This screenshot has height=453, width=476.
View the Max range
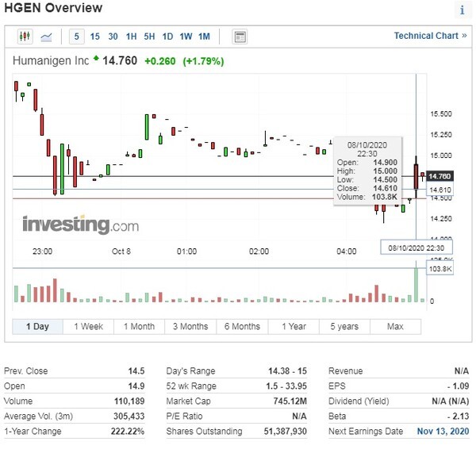395,326
